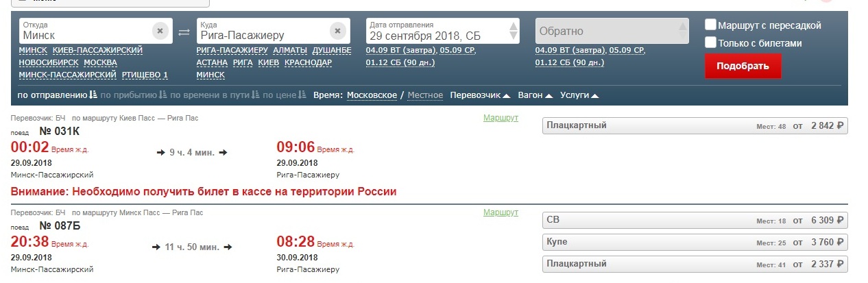Switch time display to Местное
868x283 pixels.
[425, 95]
